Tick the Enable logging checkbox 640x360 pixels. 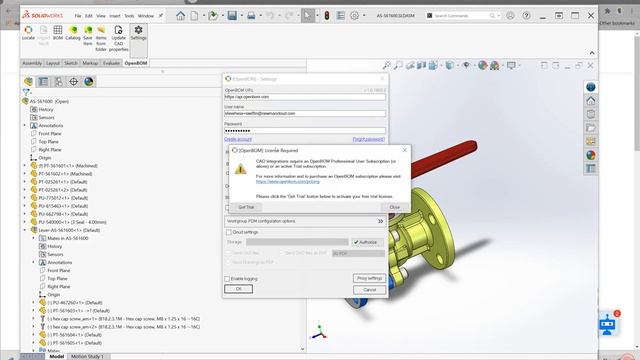point(227,279)
